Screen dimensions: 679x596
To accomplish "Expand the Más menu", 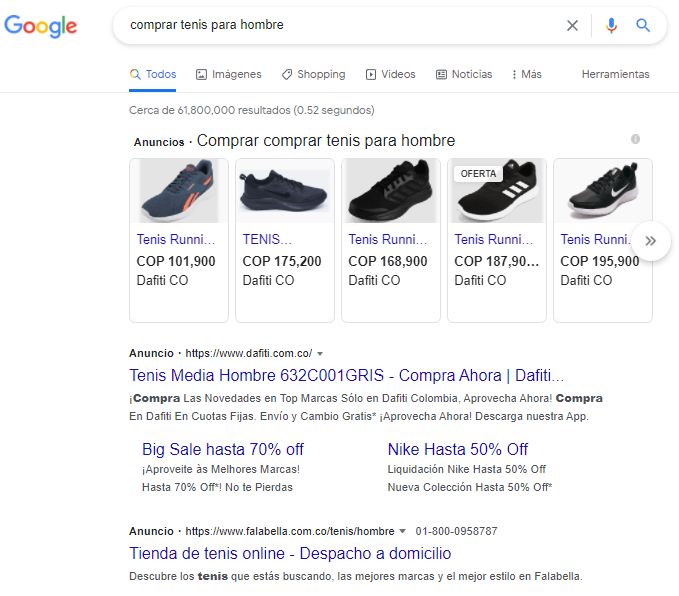I will (527, 74).
